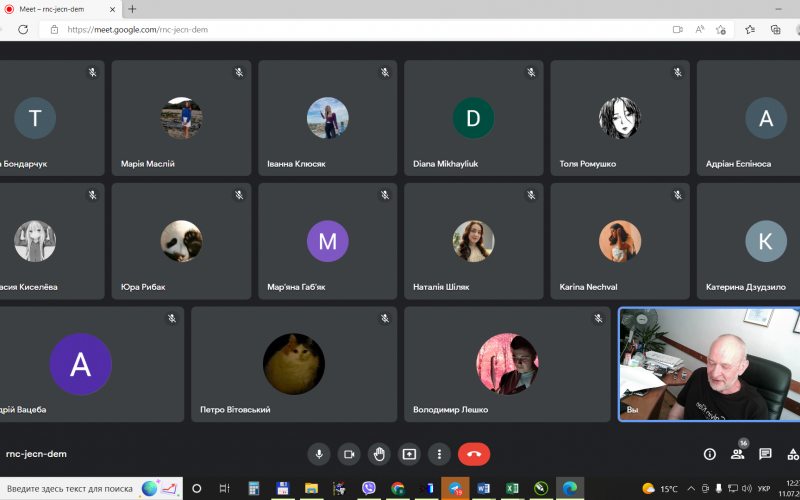Open Telegram from the taskbar
Image resolution: width=800 pixels, height=500 pixels.
455,488
